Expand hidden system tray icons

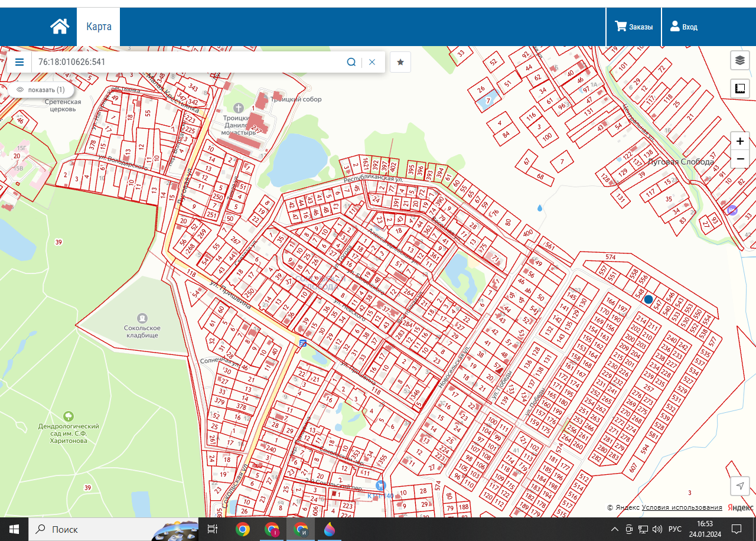tap(615, 529)
